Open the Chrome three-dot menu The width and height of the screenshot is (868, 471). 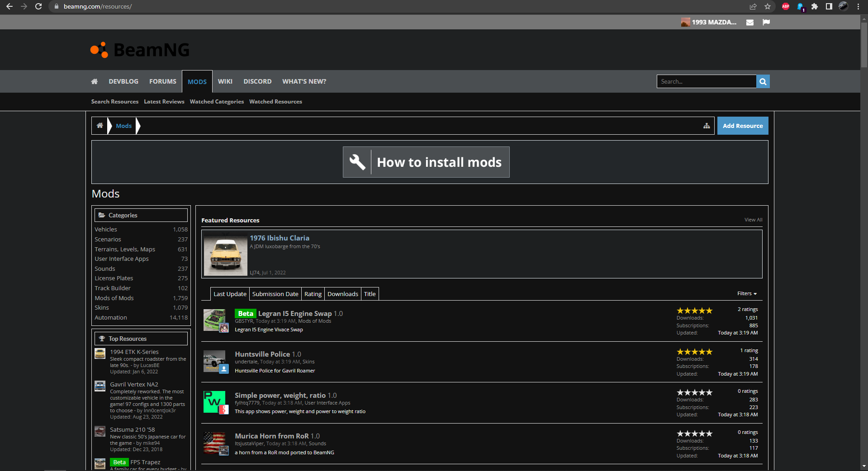point(858,6)
